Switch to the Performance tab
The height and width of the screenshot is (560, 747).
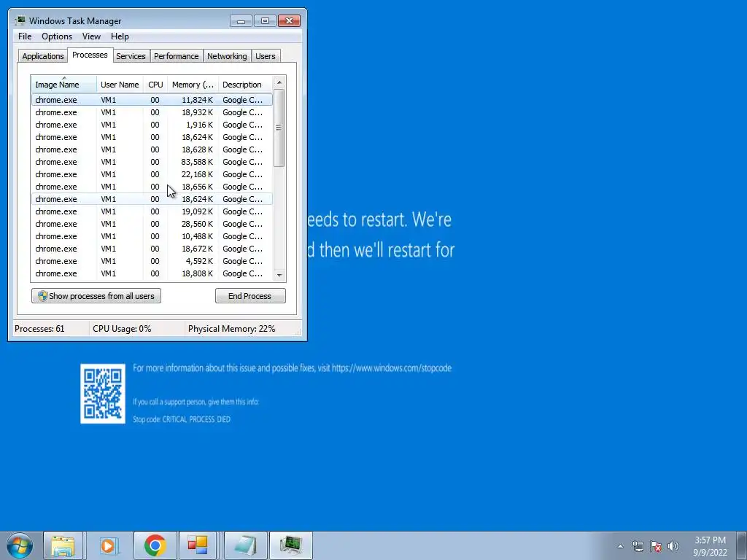[176, 55]
